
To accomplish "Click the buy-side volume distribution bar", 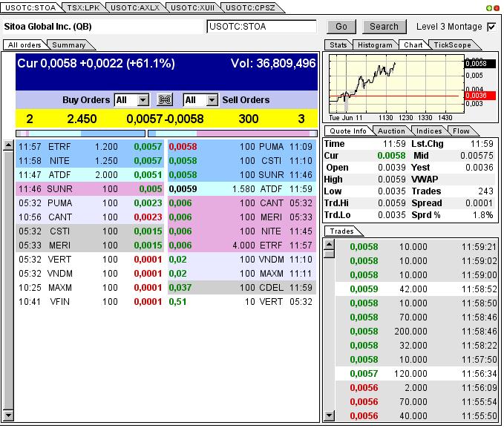I will (x=81, y=134).
